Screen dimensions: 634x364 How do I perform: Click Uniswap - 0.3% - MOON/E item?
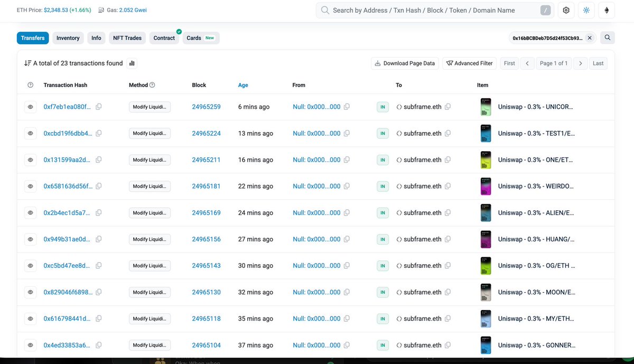click(x=536, y=292)
